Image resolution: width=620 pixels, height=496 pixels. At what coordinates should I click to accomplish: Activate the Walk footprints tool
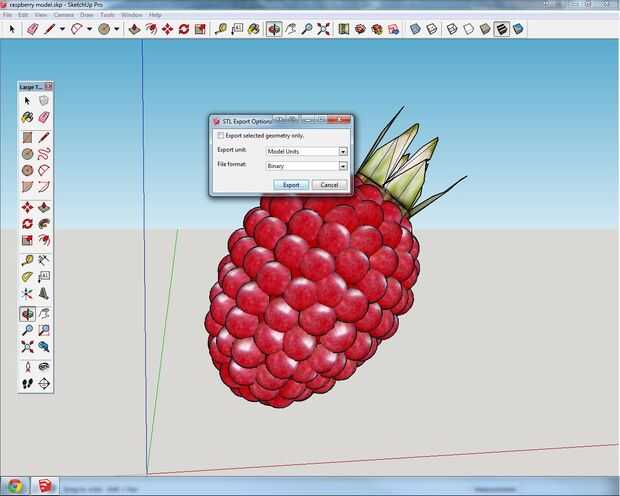[x=27, y=383]
